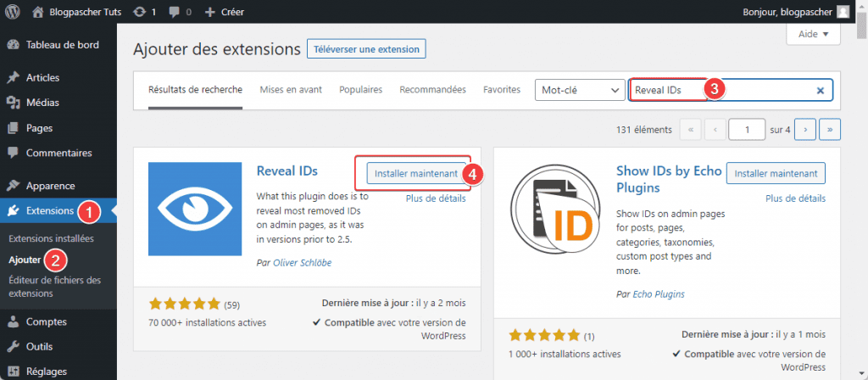This screenshot has width=868, height=380.
Task: Select Résultats de recherche tab
Action: coord(196,90)
